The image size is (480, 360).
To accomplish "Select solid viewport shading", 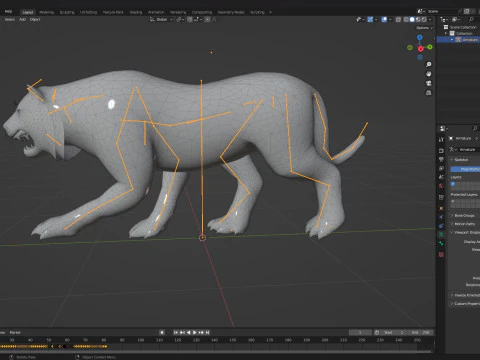I will point(412,19).
